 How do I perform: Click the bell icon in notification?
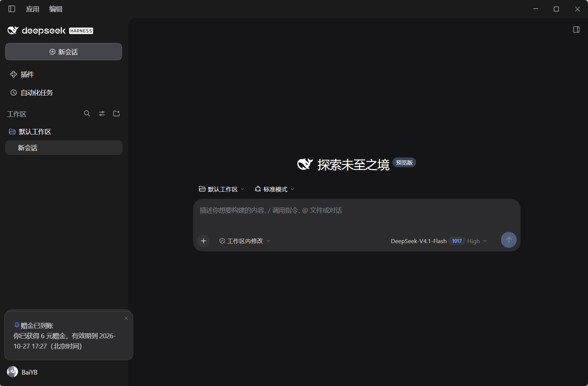point(17,325)
